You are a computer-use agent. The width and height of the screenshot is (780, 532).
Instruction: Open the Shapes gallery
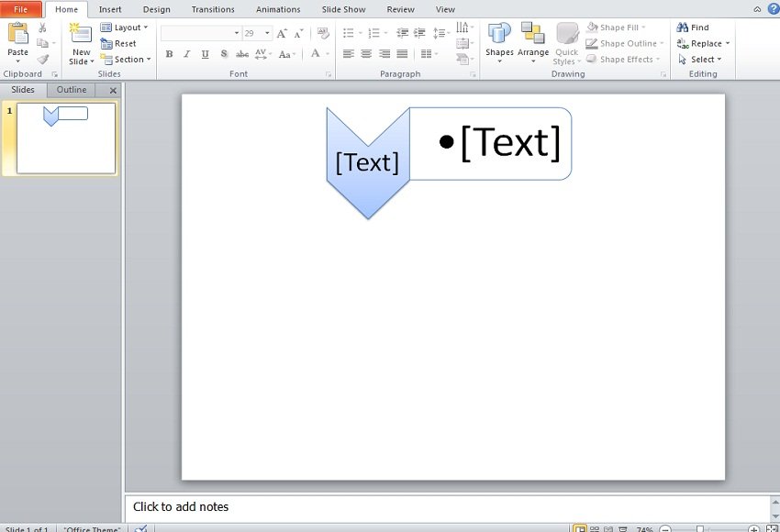click(x=499, y=42)
